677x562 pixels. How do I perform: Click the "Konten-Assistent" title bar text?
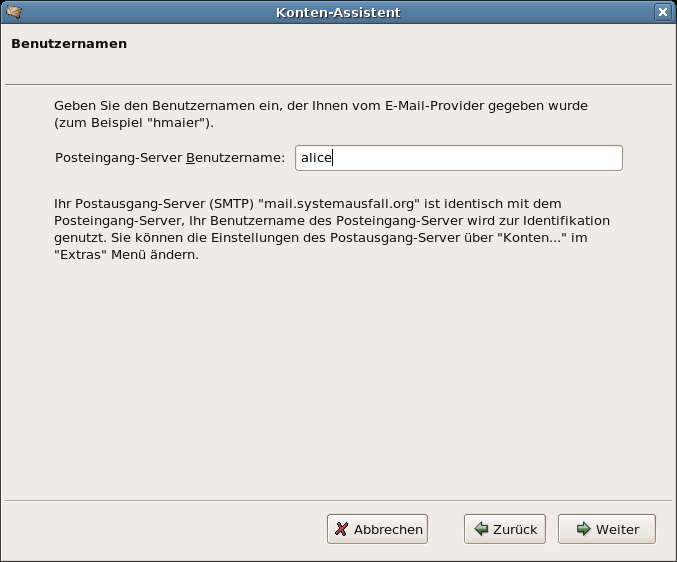tap(338, 13)
